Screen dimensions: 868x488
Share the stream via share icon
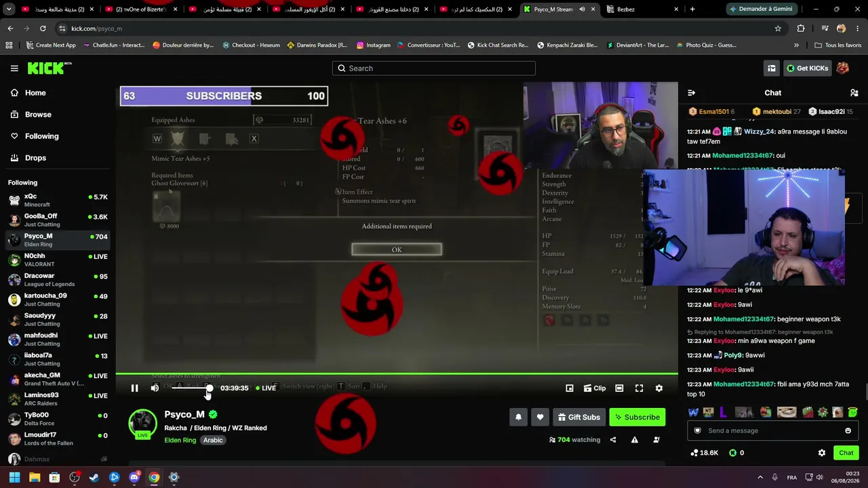pyautogui.click(x=613, y=440)
